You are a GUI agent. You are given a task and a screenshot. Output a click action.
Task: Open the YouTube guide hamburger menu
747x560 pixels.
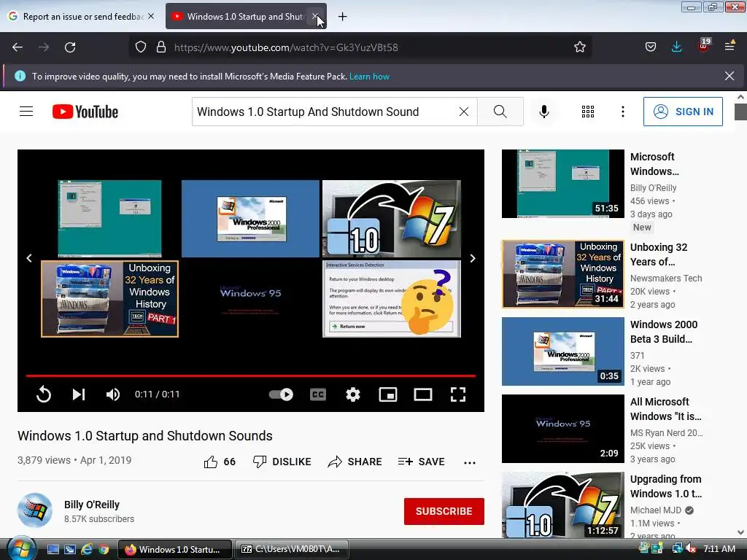tap(26, 112)
